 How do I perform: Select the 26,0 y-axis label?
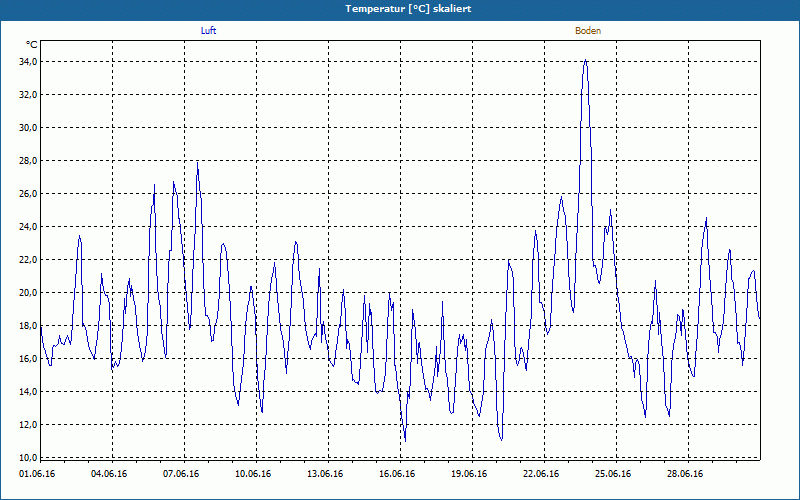(28, 194)
